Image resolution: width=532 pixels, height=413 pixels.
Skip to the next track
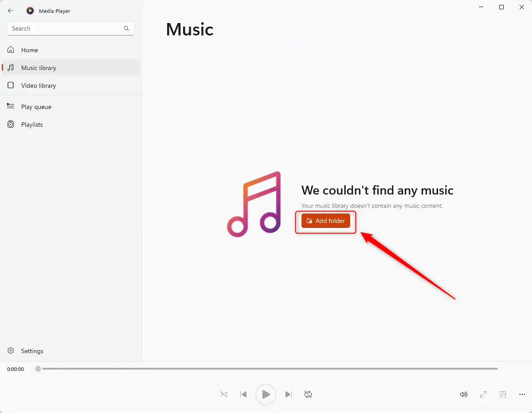pyautogui.click(x=289, y=394)
